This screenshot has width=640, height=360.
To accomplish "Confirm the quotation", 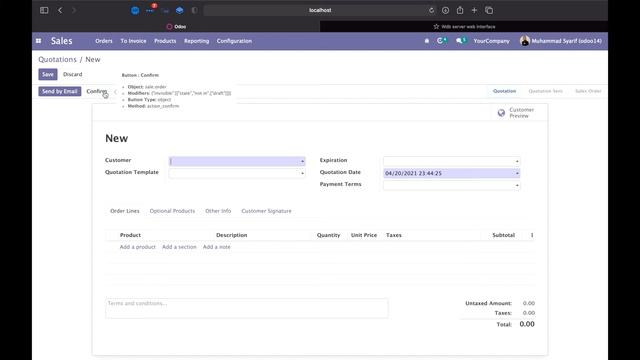I will [96, 91].
